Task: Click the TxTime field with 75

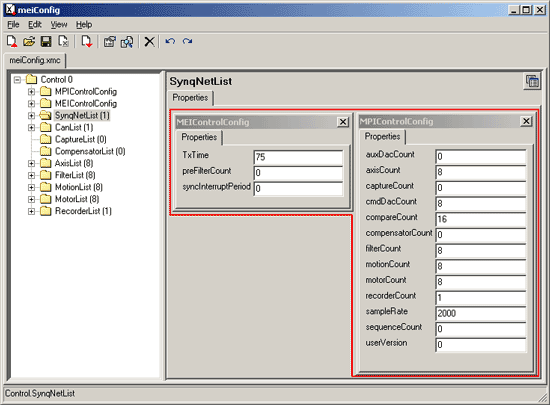Action: click(298, 157)
